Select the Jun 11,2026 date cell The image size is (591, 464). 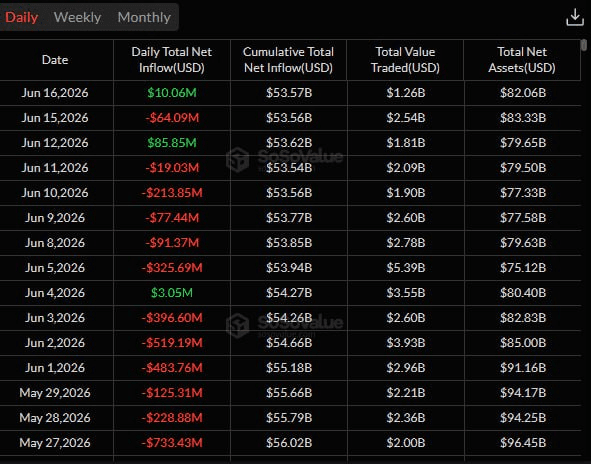[55, 168]
